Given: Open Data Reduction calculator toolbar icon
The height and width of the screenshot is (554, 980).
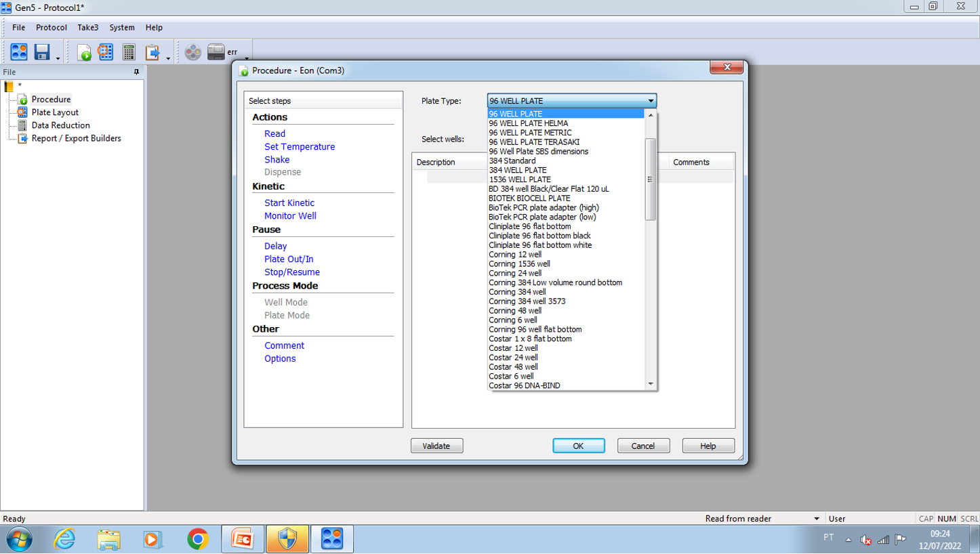Looking at the screenshot, I should [129, 52].
